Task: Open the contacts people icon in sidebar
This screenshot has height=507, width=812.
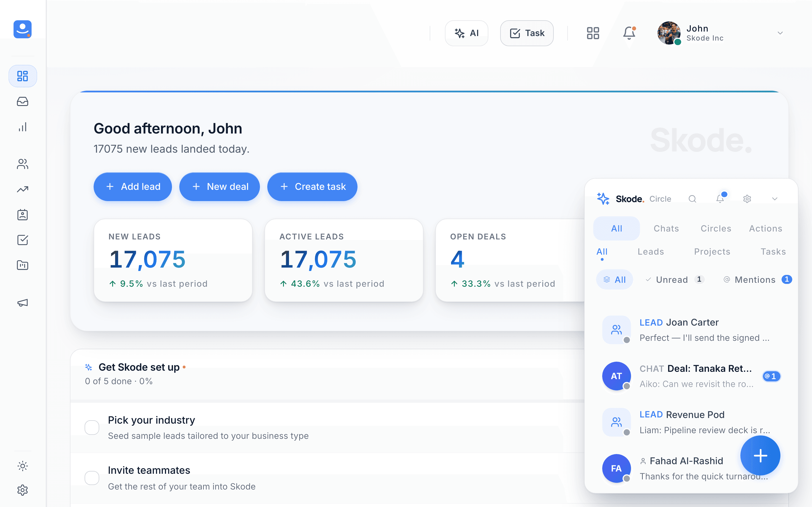Action: pyautogui.click(x=23, y=164)
